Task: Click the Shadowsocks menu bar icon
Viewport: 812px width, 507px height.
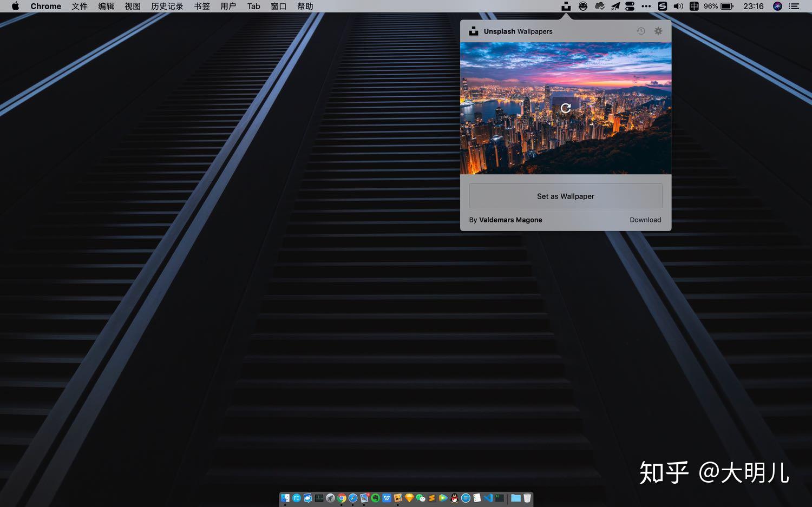Action: pyautogui.click(x=663, y=6)
